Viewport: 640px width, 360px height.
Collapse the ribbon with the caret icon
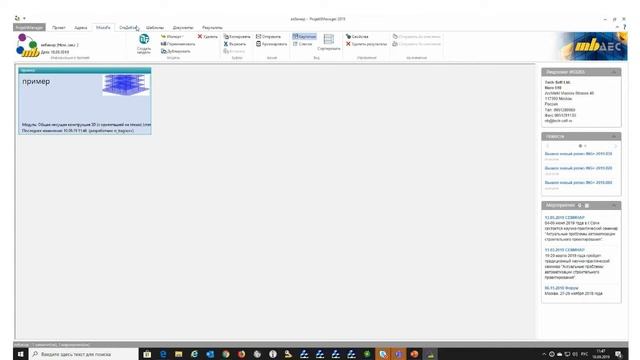(617, 27)
